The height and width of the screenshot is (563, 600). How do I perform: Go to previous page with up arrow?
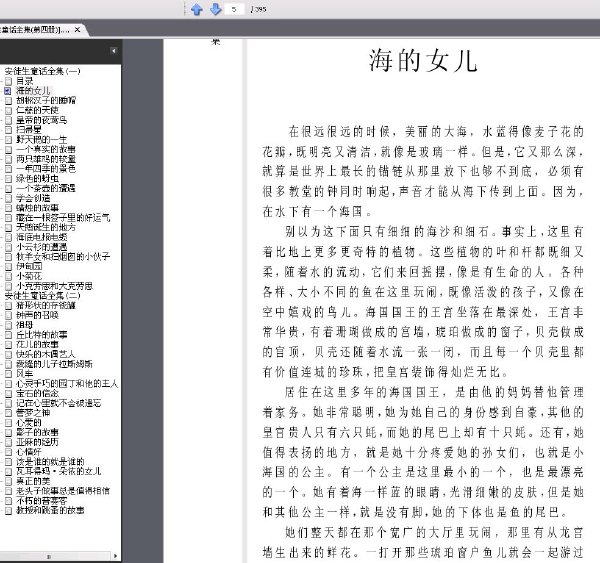[197, 9]
